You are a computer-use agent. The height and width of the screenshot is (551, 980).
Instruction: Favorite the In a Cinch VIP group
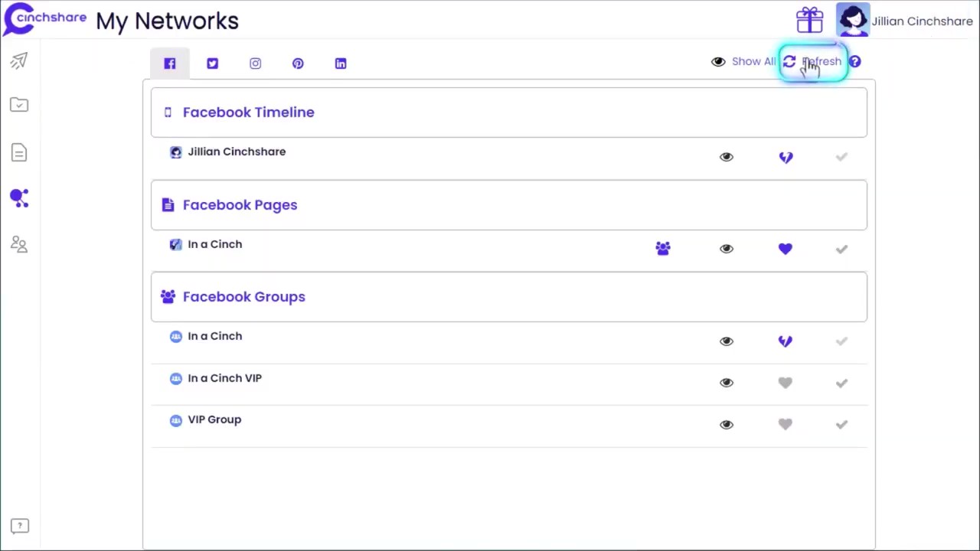pyautogui.click(x=786, y=383)
